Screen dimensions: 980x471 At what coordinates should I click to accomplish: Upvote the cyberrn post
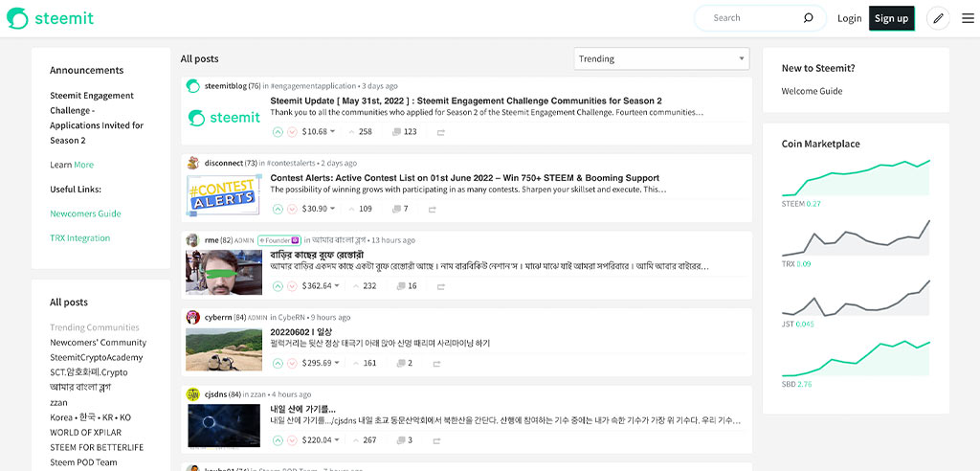pyautogui.click(x=278, y=364)
